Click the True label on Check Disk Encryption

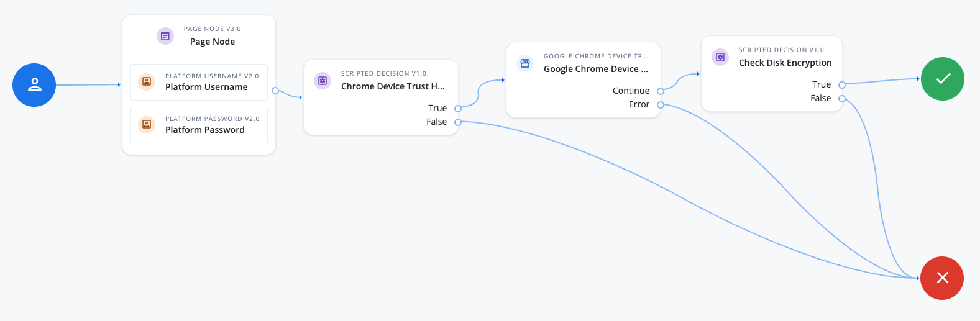tap(822, 84)
